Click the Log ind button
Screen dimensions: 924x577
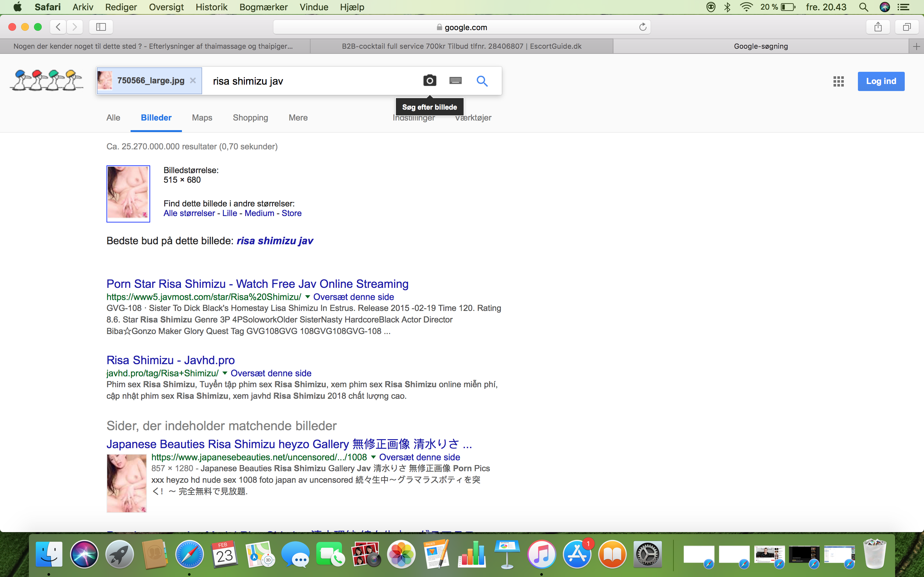[881, 81]
